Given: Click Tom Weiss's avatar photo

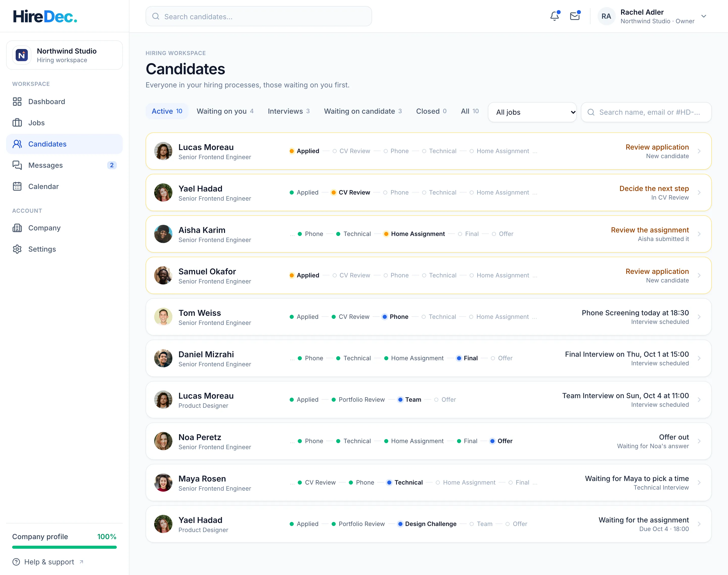Looking at the screenshot, I should coord(163,317).
